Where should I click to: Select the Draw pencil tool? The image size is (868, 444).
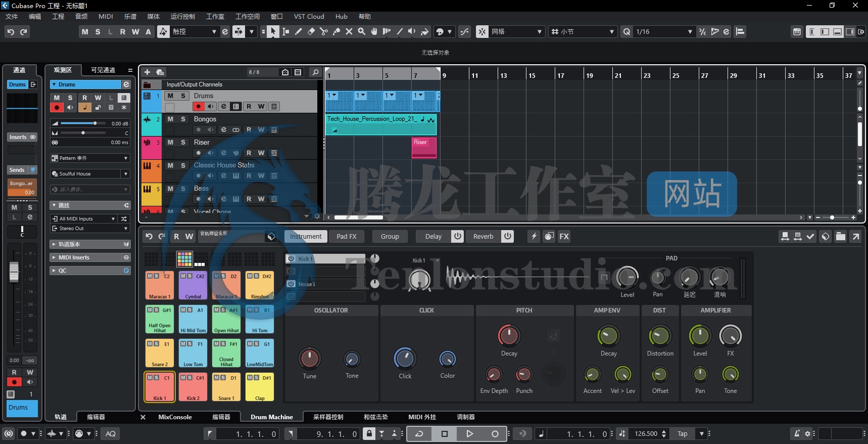299,31
